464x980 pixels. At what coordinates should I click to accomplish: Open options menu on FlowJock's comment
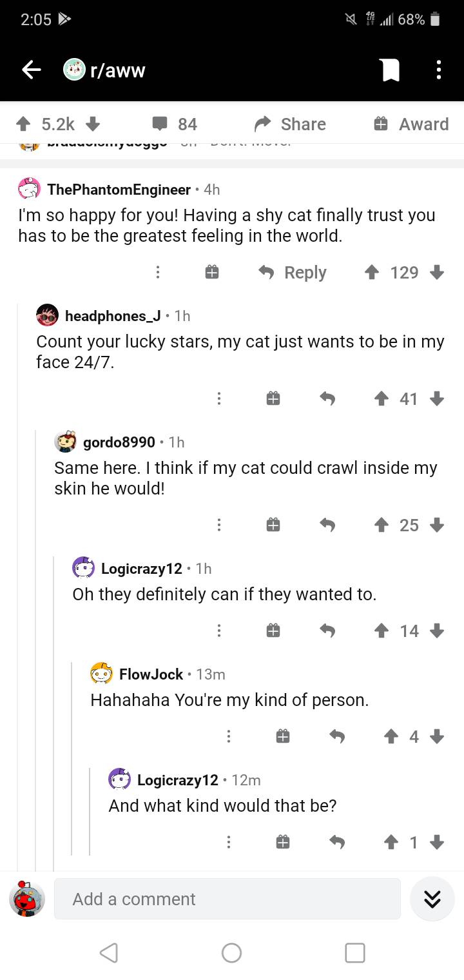228,736
